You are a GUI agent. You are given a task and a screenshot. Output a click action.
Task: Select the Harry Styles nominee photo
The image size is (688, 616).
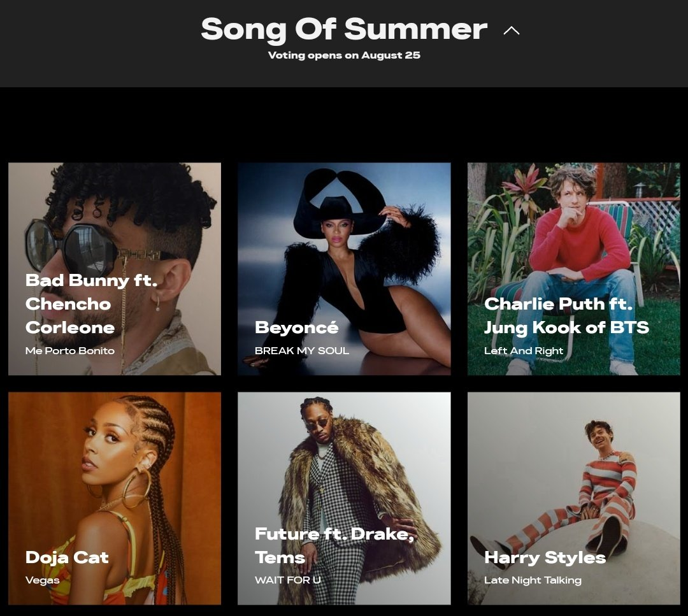click(573, 498)
